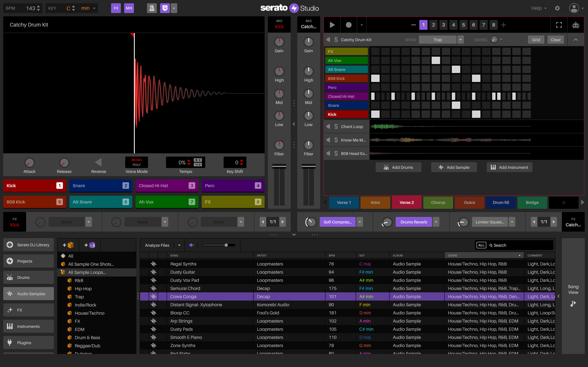The width and height of the screenshot is (588, 367).
Task: Open the Trap make pattern dropdown
Action: (460, 40)
